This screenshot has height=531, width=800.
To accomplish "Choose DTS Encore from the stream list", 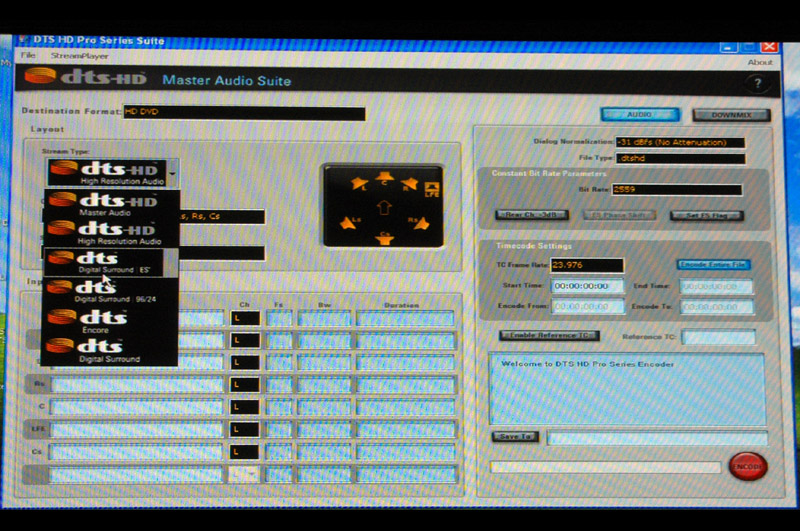I will tap(111, 321).
